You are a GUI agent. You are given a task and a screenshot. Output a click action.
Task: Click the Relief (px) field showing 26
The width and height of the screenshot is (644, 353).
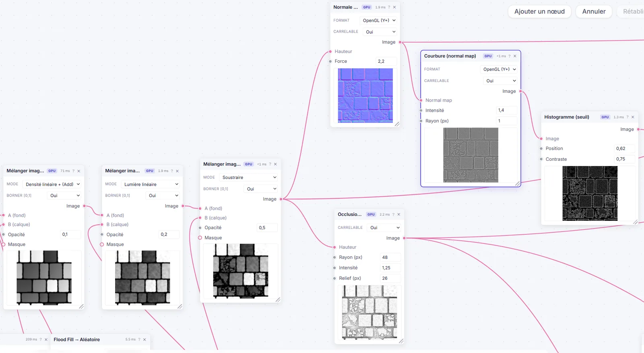pyautogui.click(x=390, y=278)
